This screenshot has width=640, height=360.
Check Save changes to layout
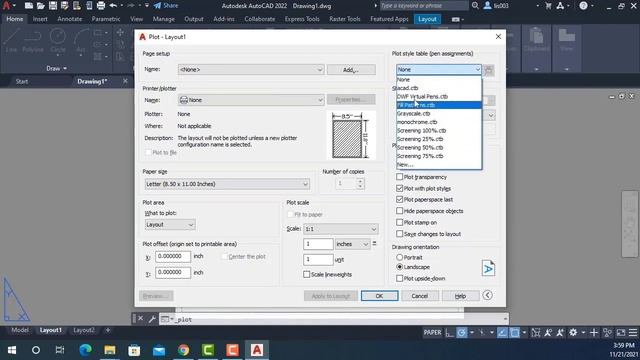400,233
